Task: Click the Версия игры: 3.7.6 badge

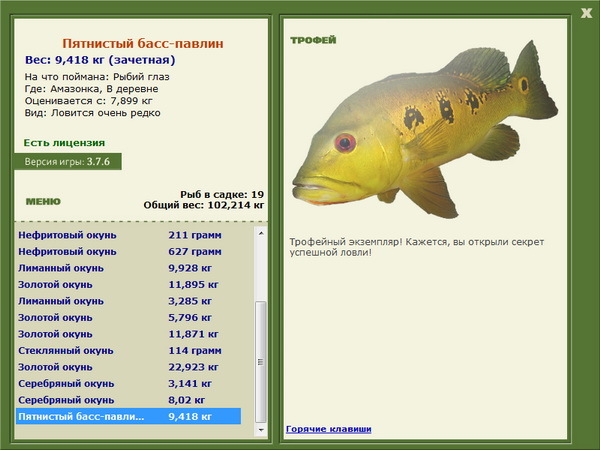Action: pyautogui.click(x=67, y=161)
